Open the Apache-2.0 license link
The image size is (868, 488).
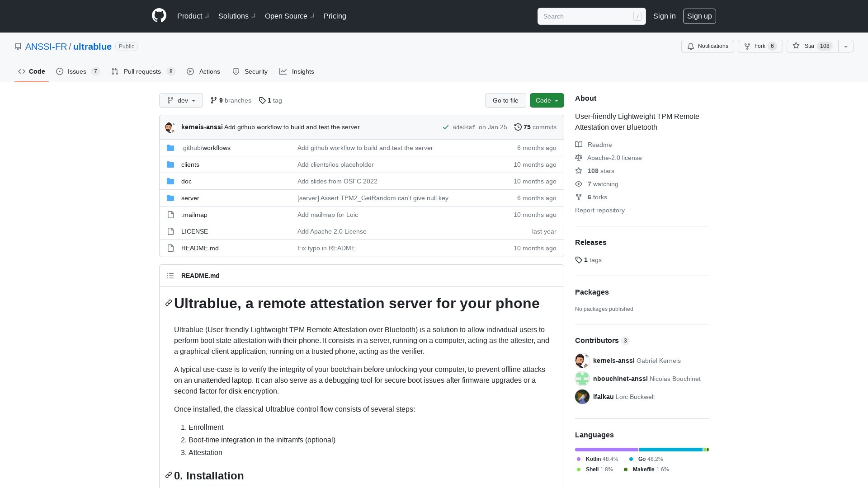(x=609, y=158)
